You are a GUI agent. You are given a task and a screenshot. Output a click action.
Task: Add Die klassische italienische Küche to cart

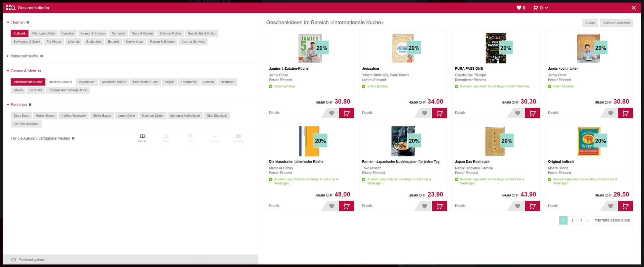click(346, 206)
